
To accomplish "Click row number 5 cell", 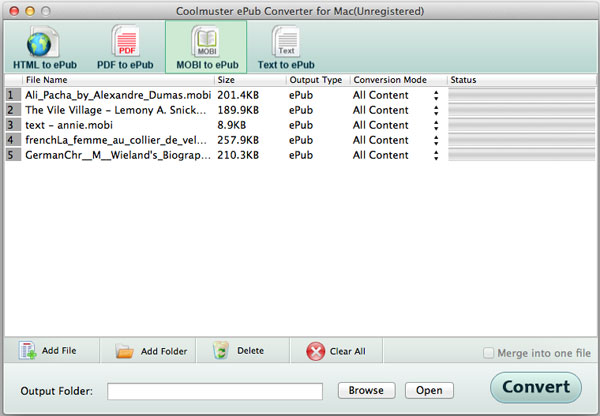I will point(13,155).
